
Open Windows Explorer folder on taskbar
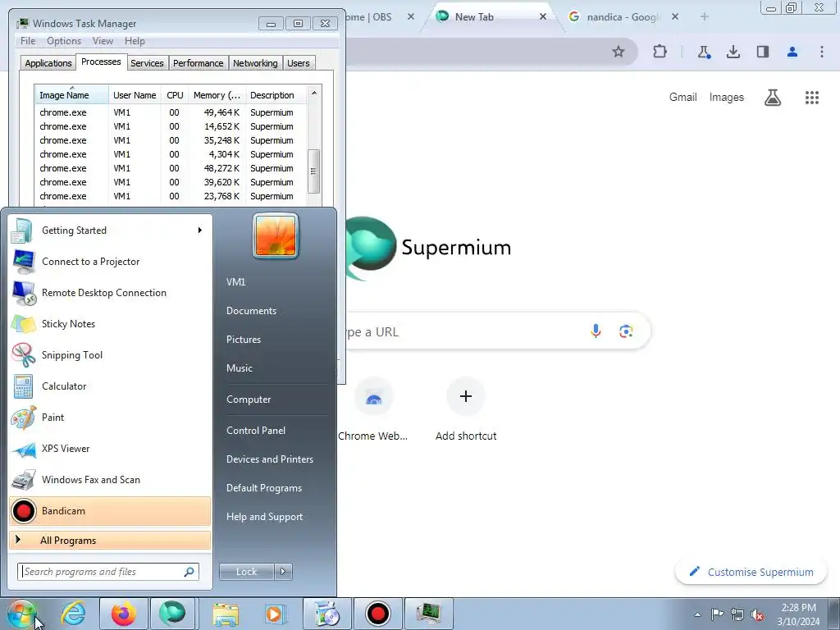226,614
